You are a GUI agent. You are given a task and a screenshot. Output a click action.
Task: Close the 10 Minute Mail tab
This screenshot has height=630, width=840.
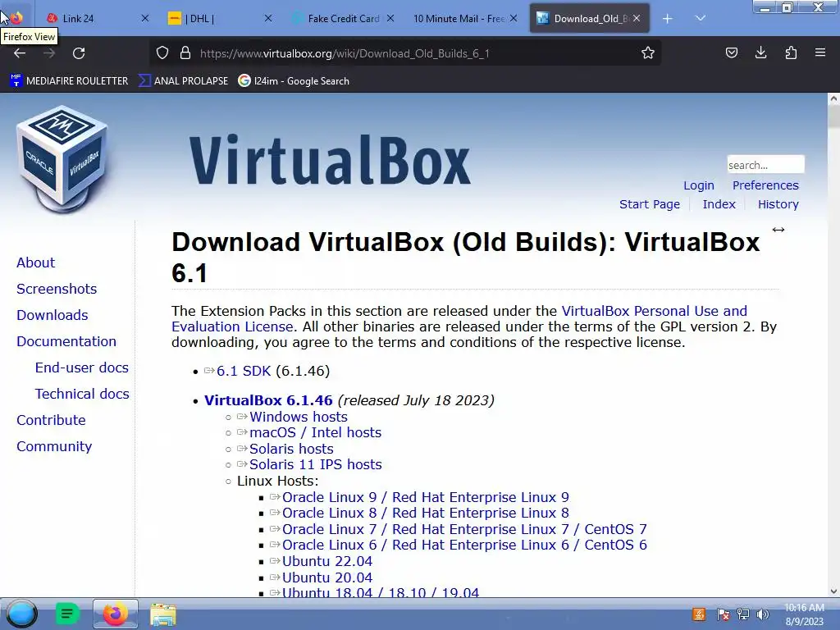(514, 19)
